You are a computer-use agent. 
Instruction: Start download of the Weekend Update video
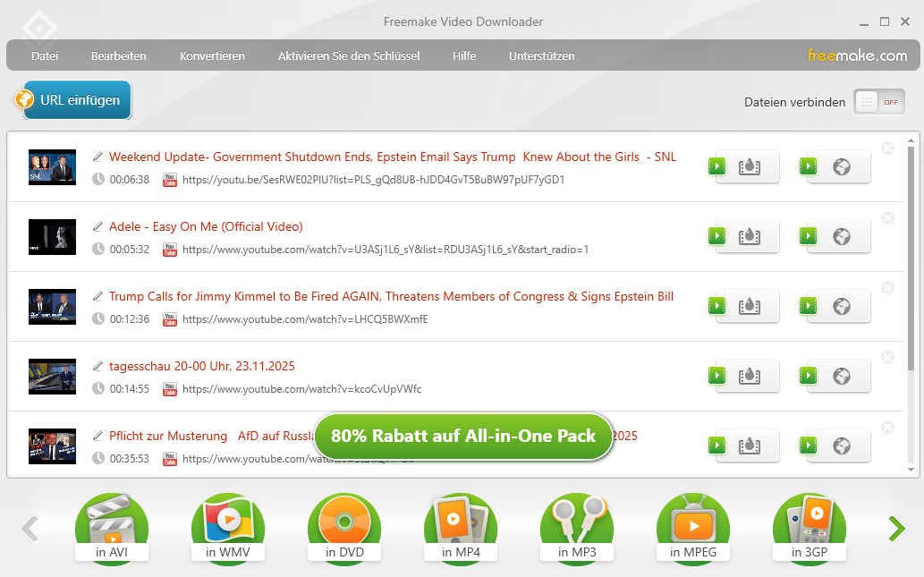(716, 166)
